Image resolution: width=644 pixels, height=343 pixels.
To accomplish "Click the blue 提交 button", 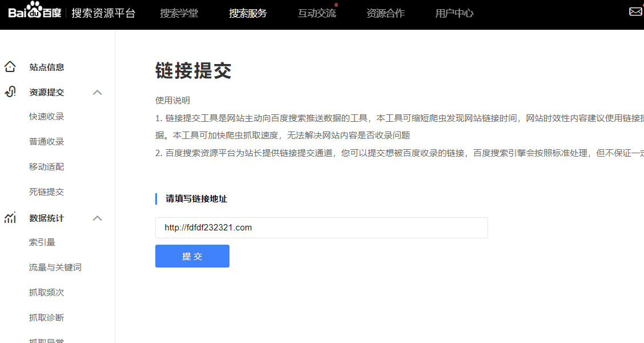I will pos(192,256).
